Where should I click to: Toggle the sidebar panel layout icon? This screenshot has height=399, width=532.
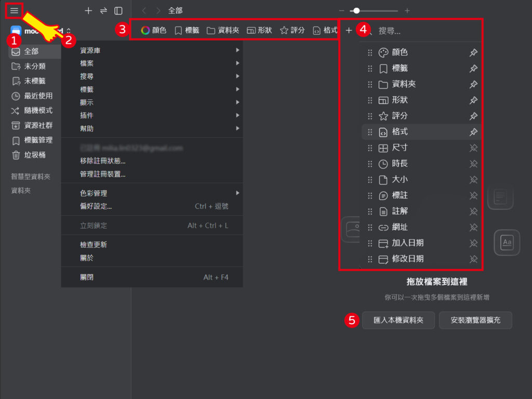(118, 10)
